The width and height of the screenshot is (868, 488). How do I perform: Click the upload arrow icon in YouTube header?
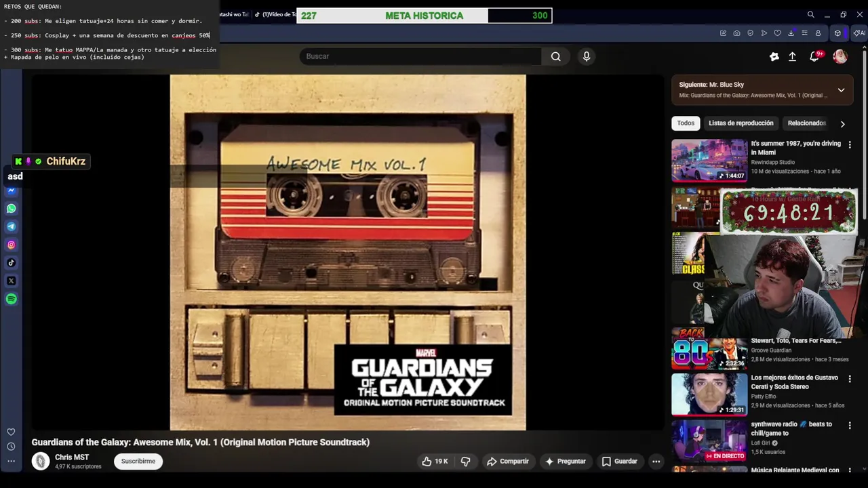[x=792, y=57]
